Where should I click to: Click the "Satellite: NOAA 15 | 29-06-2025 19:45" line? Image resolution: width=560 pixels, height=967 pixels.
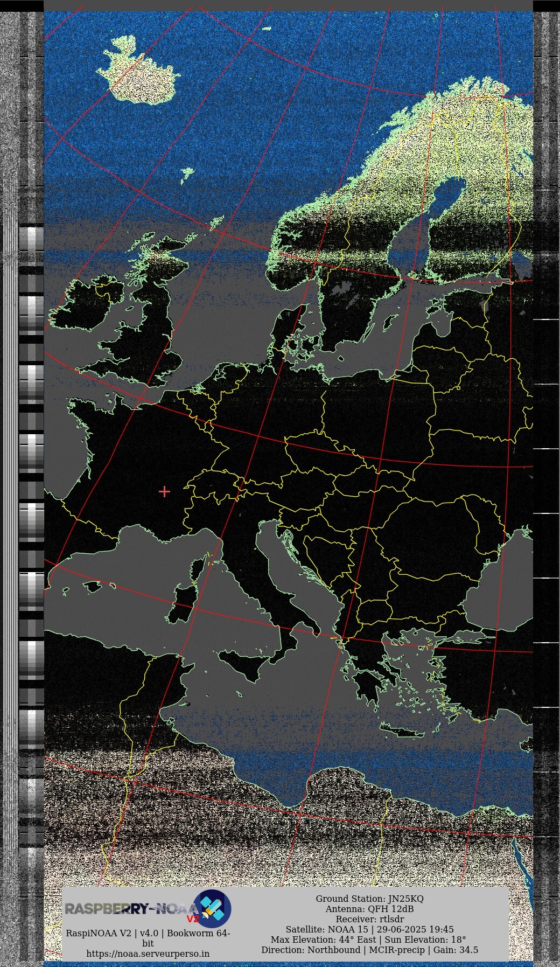pyautogui.click(x=369, y=929)
